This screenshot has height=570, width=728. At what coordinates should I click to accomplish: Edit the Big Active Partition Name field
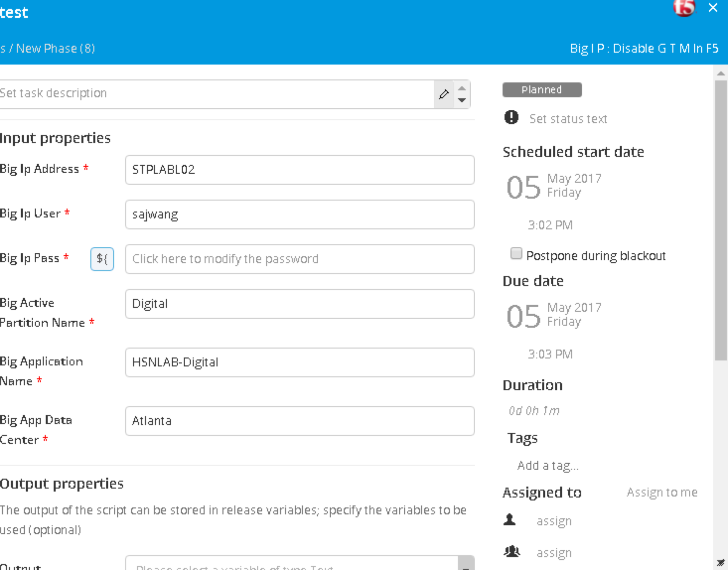pyautogui.click(x=299, y=304)
